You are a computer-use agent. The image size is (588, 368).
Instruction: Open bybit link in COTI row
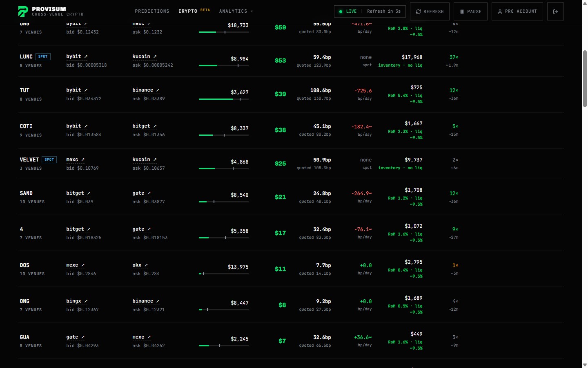coord(77,126)
